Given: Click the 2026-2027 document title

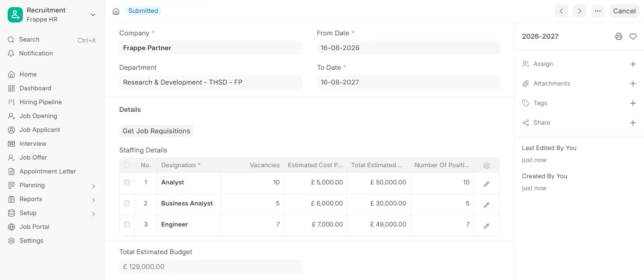Looking at the screenshot, I should coord(540,36).
